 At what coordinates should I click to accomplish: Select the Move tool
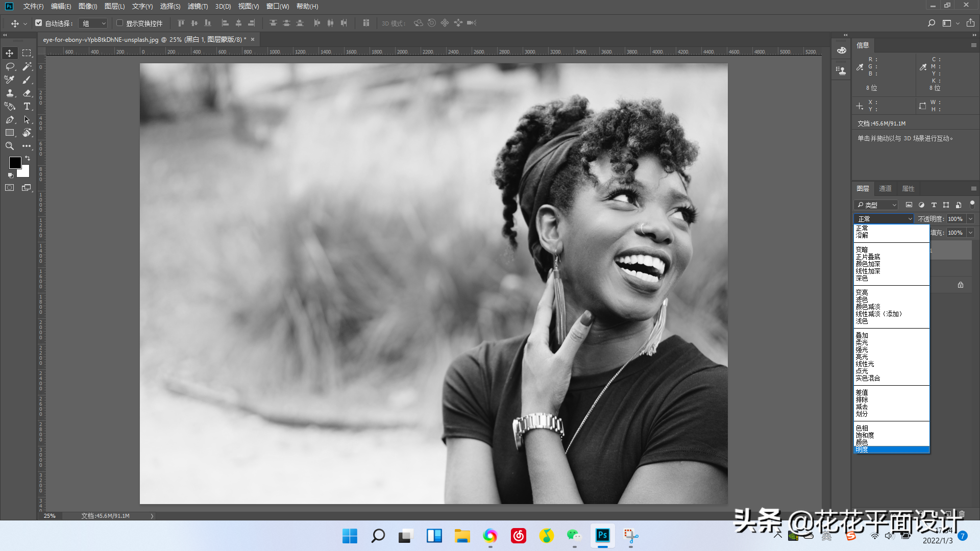click(10, 53)
